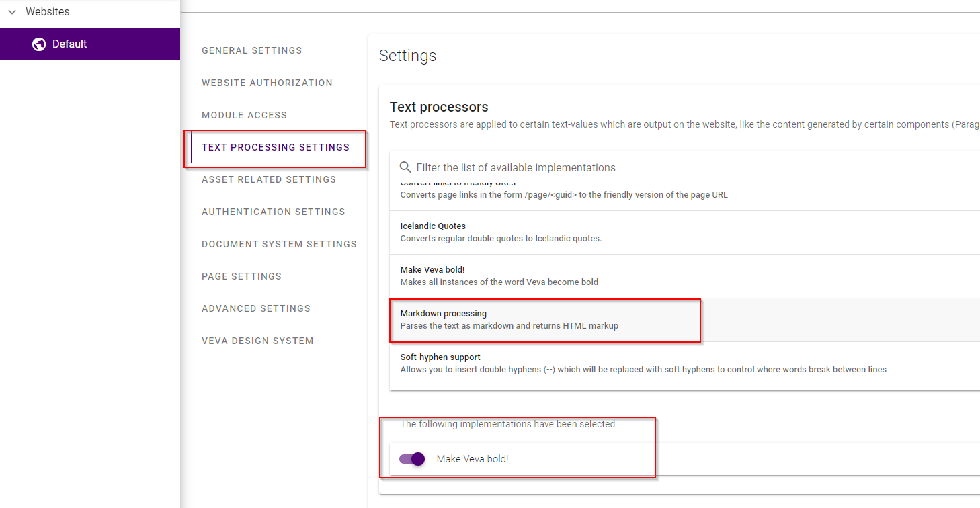Image resolution: width=980 pixels, height=508 pixels.
Task: Open Page Settings section
Action: tap(241, 276)
